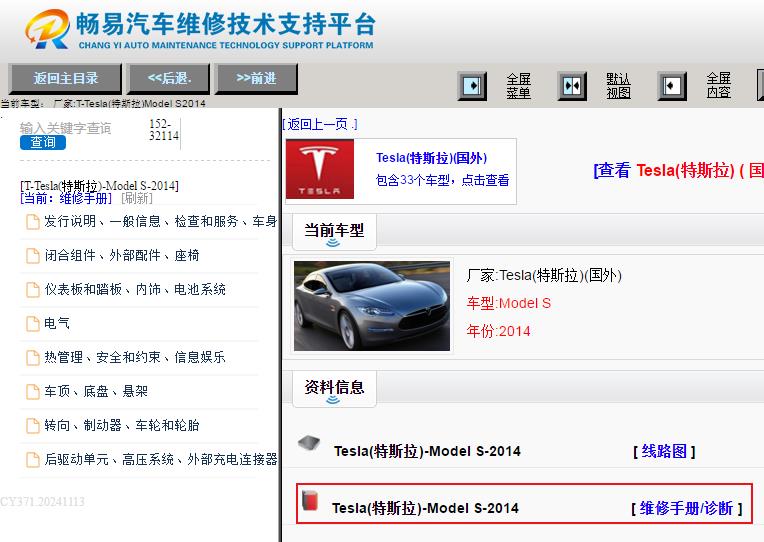Click the 返回上一页 link

[x=320, y=124]
